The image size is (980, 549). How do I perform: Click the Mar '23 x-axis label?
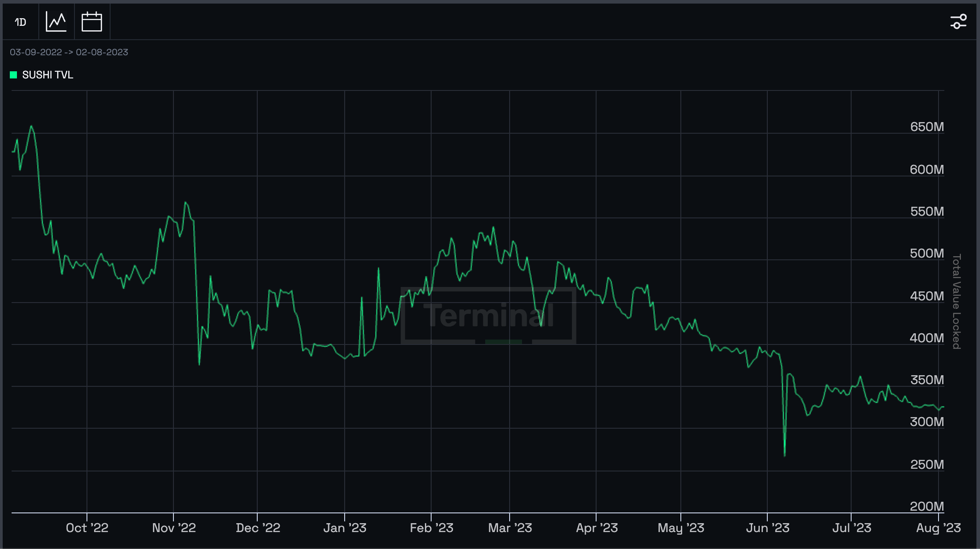[510, 528]
